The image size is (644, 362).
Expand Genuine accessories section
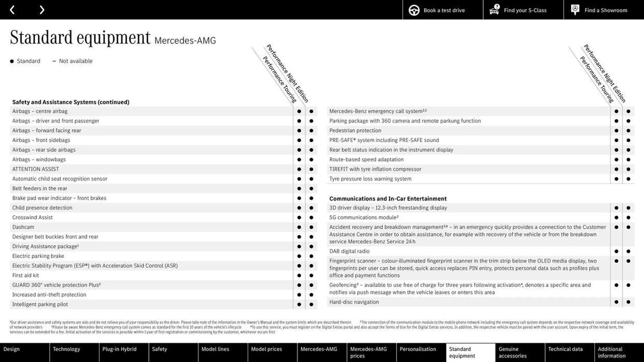(x=519, y=352)
